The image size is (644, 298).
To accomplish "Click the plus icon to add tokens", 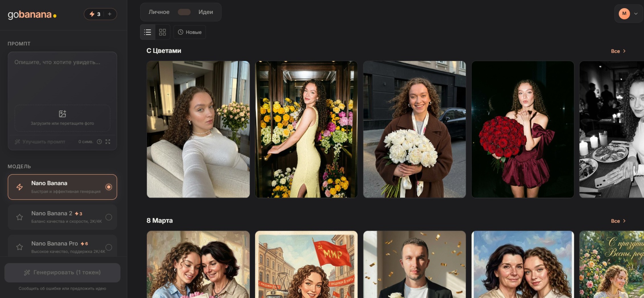I will tap(109, 14).
